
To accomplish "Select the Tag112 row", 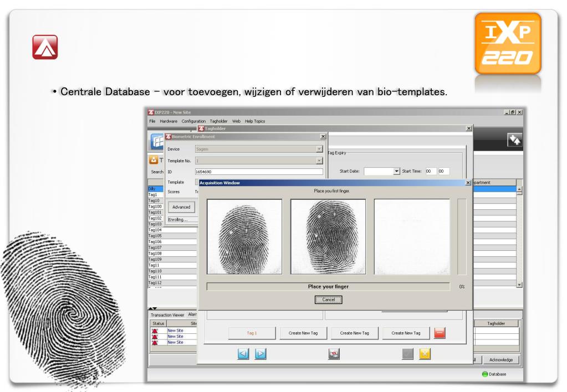I will [x=172, y=283].
